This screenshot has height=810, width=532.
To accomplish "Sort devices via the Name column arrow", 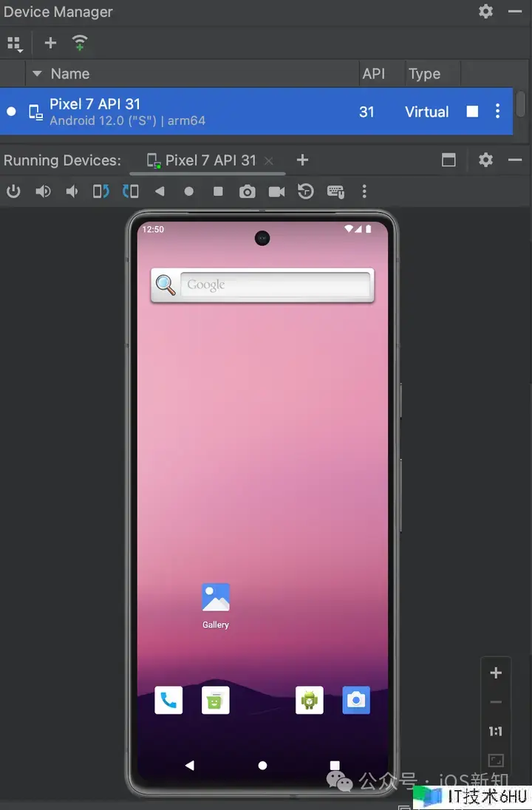I will (x=37, y=74).
